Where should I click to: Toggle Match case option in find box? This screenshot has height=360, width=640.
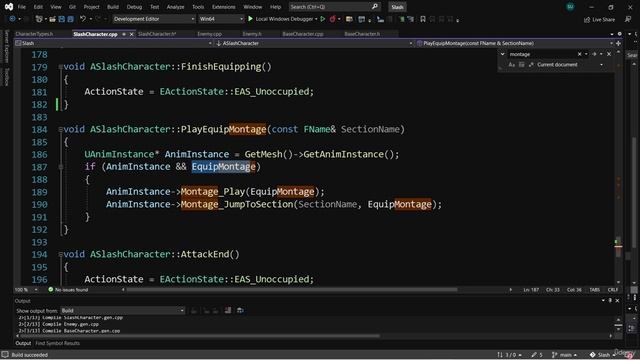pyautogui.click(x=511, y=64)
